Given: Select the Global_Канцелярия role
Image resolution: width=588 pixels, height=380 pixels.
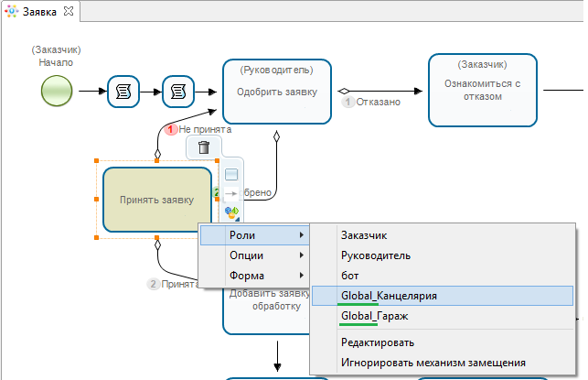Looking at the screenshot, I should (389, 296).
